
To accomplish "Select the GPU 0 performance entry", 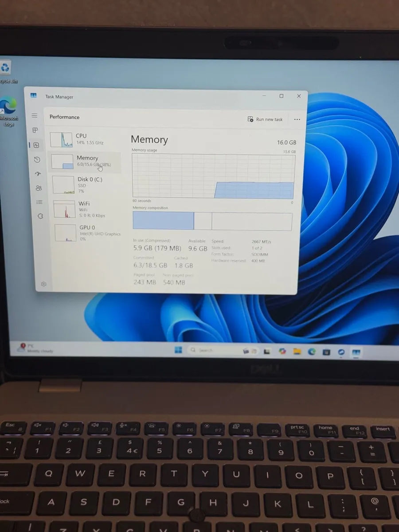I will [x=87, y=233].
